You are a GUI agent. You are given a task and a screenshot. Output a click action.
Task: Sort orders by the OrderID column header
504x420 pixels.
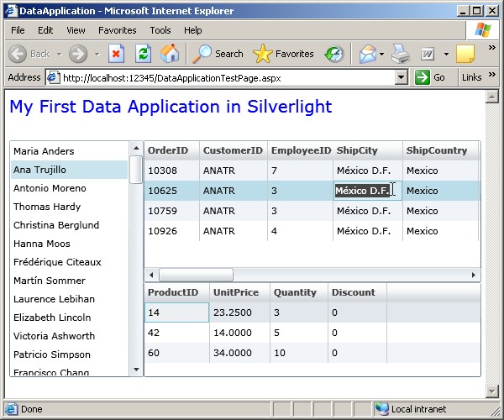coord(172,150)
